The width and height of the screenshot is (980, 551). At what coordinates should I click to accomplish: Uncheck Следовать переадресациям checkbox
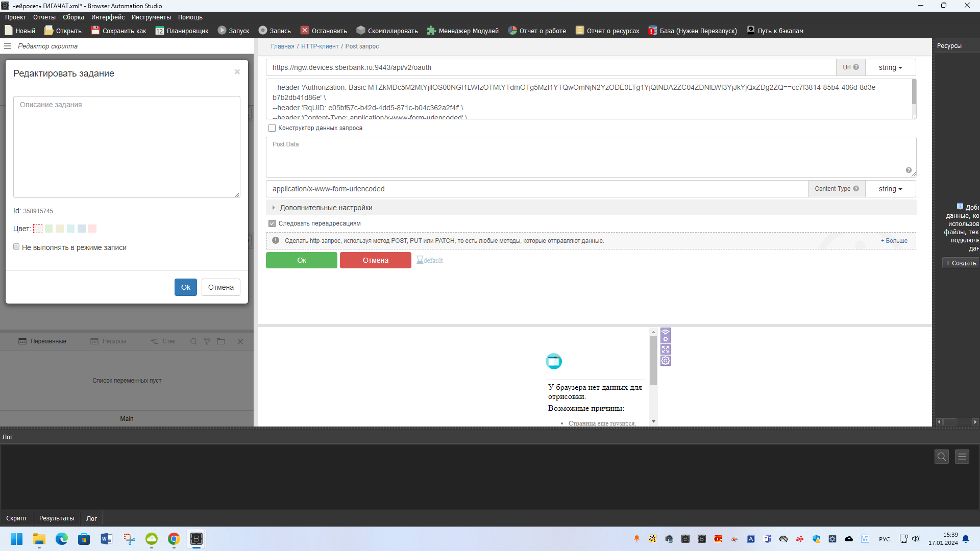point(272,223)
